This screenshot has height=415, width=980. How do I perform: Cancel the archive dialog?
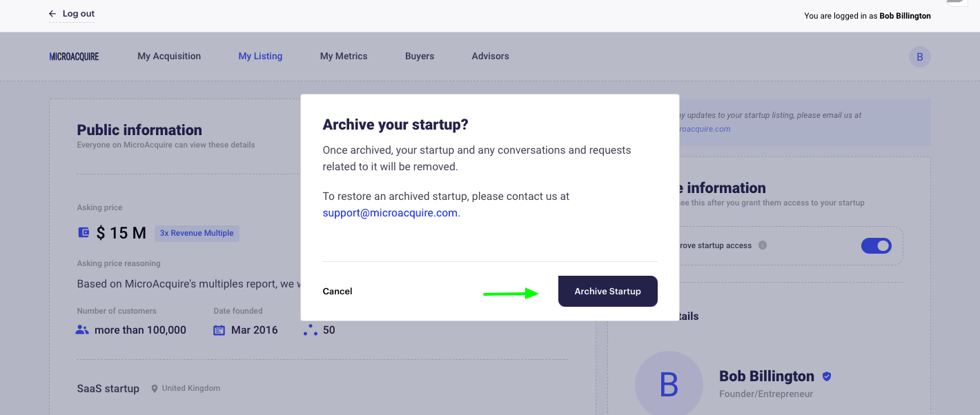[x=337, y=292]
